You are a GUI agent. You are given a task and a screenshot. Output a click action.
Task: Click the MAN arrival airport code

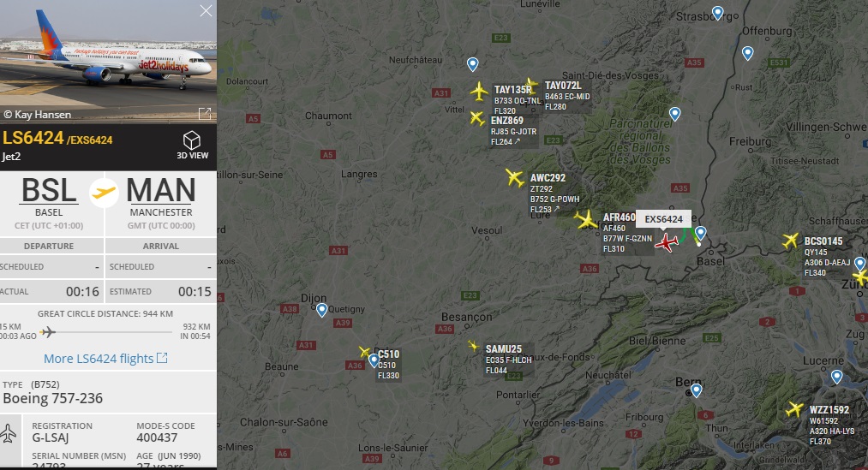point(161,190)
